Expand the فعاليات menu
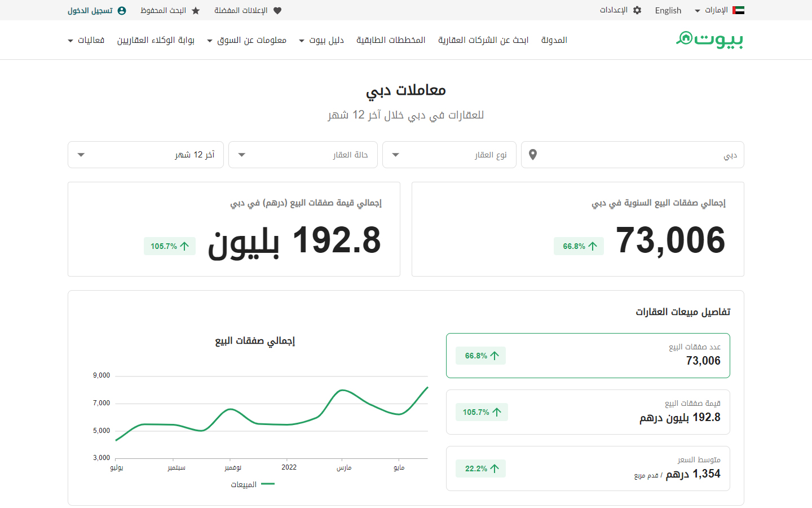 pos(86,40)
